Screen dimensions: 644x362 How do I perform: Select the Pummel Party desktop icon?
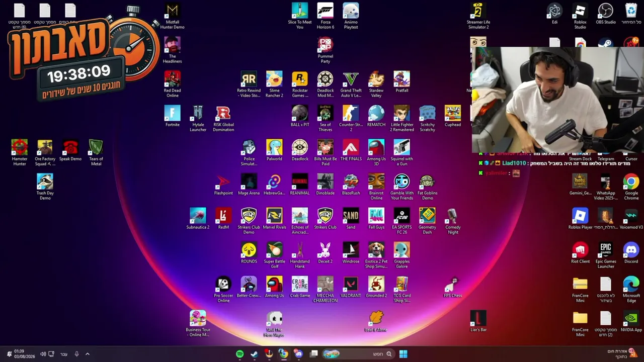coord(326,50)
